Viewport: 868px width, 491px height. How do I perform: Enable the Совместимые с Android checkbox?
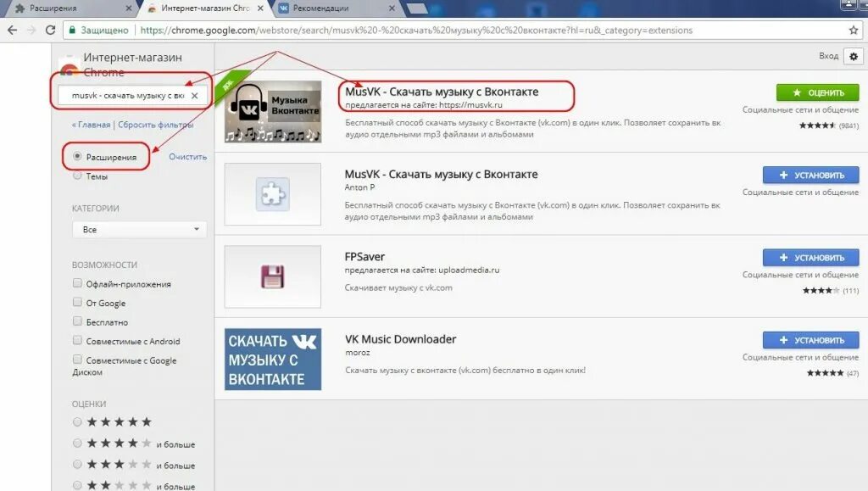77,340
